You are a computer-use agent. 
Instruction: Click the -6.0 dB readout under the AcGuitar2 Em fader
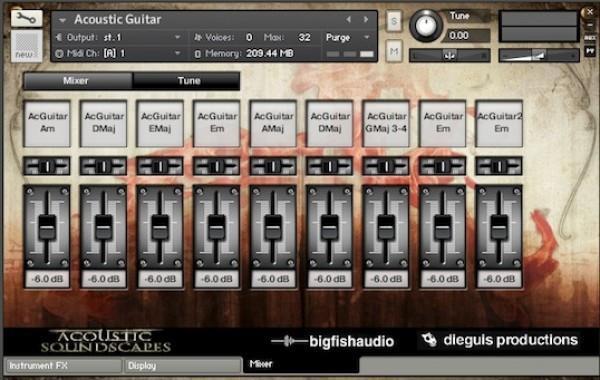click(x=499, y=279)
